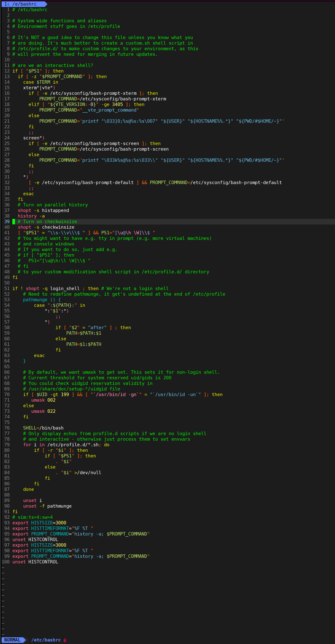This screenshot has width=335, height=644.
Task: Click the lock icon in the status line
Action: click(x=65, y=640)
